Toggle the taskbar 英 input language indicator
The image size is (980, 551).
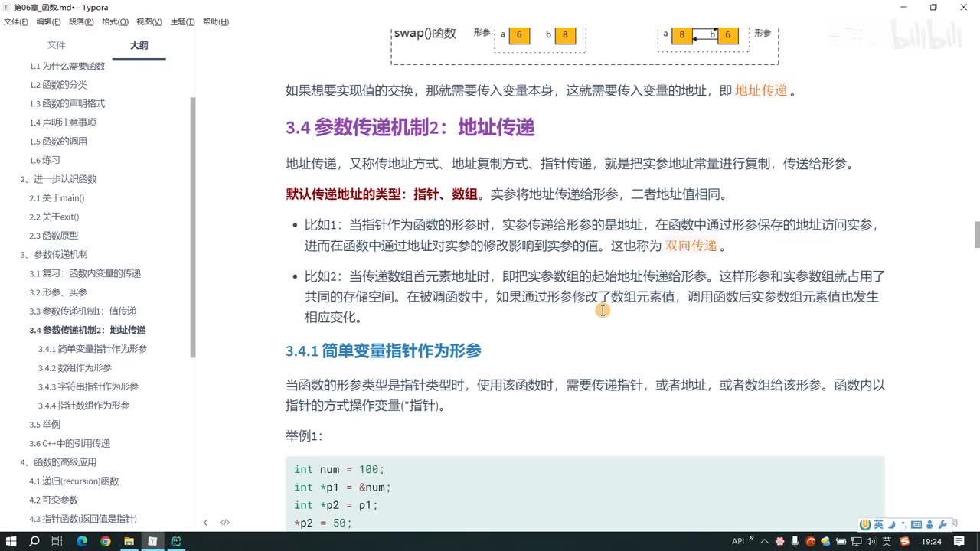click(x=887, y=542)
